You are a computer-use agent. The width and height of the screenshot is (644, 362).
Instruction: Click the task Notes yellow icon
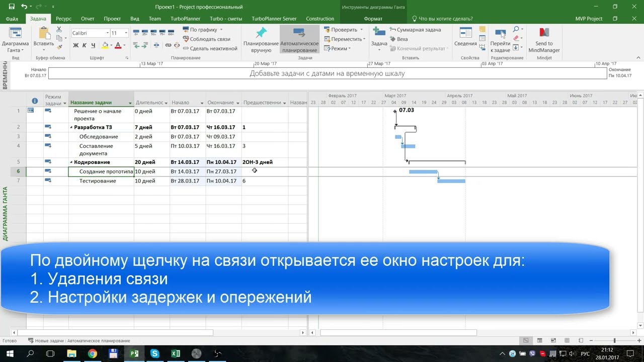[x=482, y=30]
